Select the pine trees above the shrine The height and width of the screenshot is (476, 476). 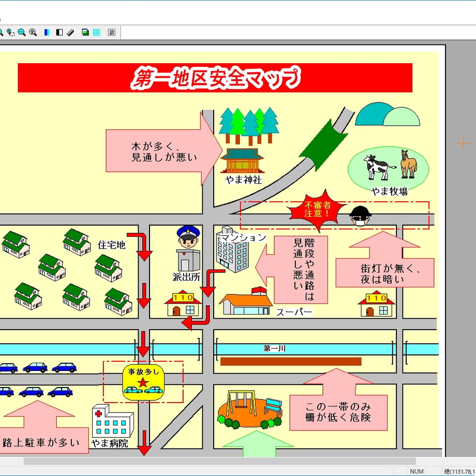pyautogui.click(x=249, y=126)
